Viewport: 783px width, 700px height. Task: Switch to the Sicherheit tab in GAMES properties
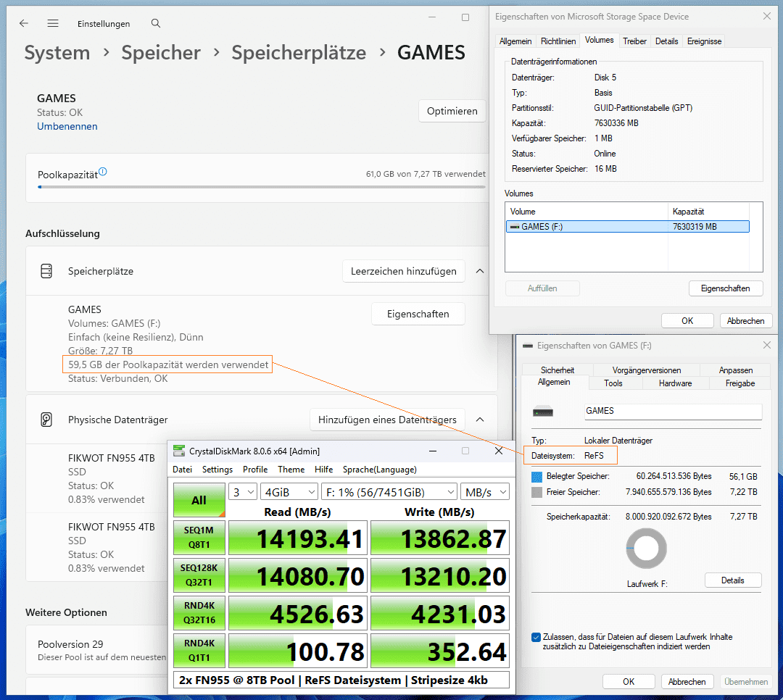[558, 370]
